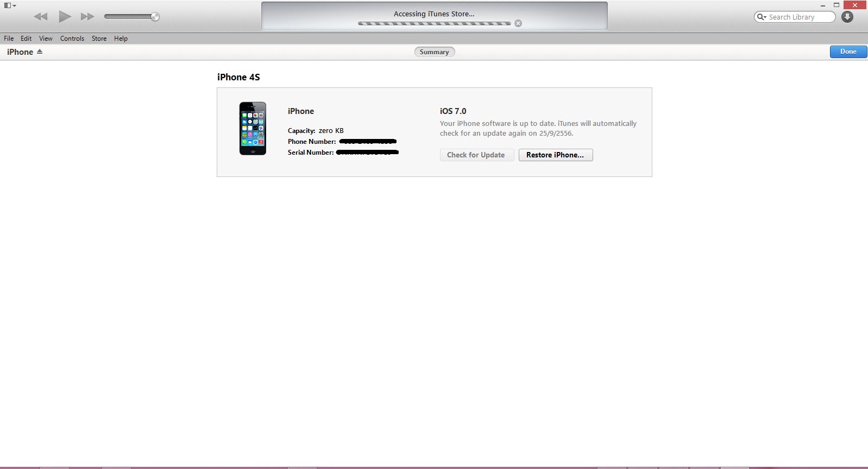
Task: Skip forward with the next track button
Action: (x=87, y=17)
